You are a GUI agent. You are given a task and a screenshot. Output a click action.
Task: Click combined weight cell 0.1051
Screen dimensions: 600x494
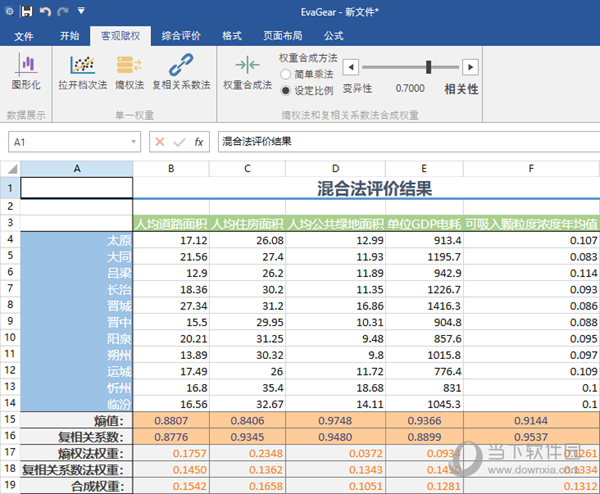pos(336,486)
